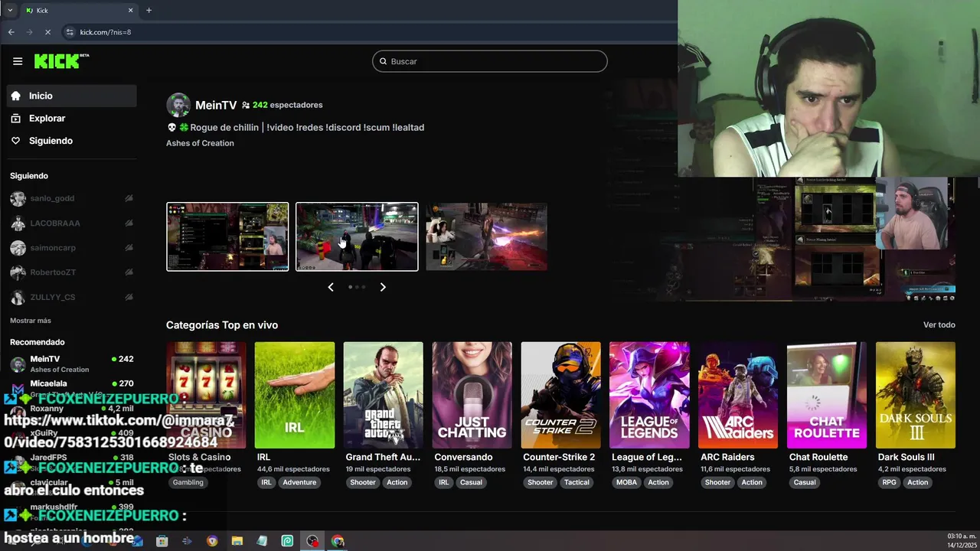
Task: Click the search magnifier icon
Action: click(x=384, y=61)
